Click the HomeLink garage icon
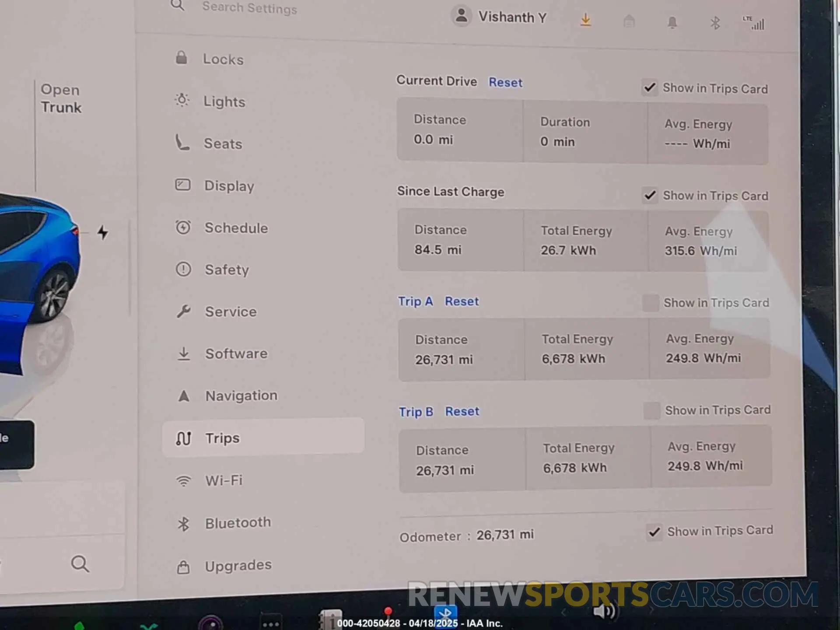The image size is (840, 630). 629,21
